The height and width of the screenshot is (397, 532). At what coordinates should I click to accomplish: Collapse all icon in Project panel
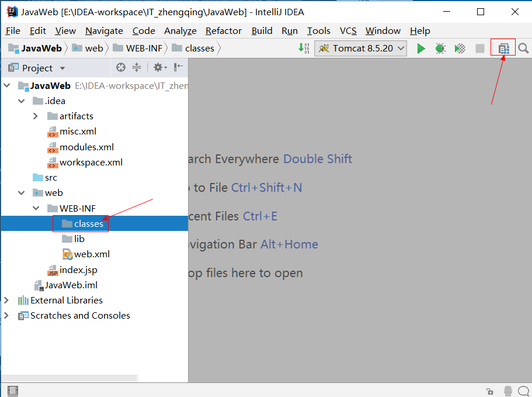point(137,67)
